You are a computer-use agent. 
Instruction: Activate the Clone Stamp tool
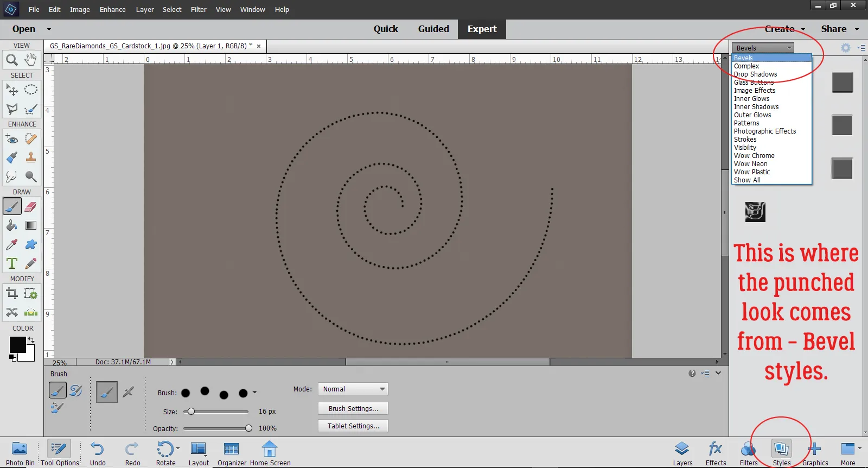tap(31, 157)
